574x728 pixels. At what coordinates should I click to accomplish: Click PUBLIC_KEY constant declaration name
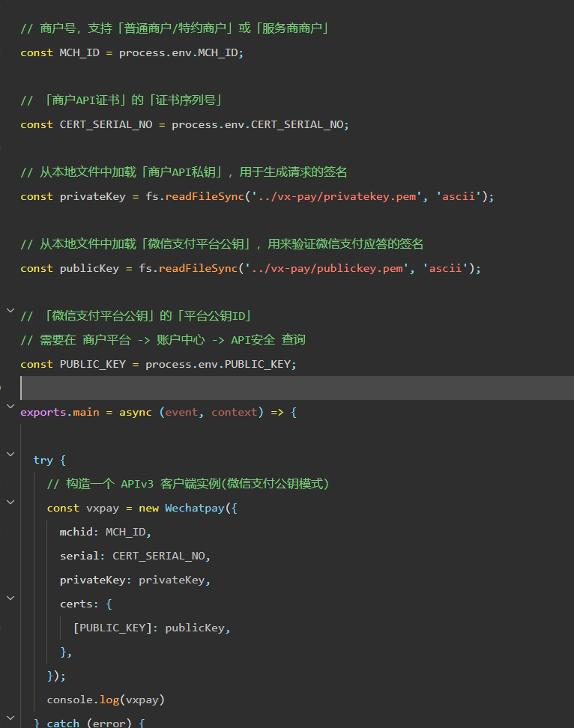(92, 365)
